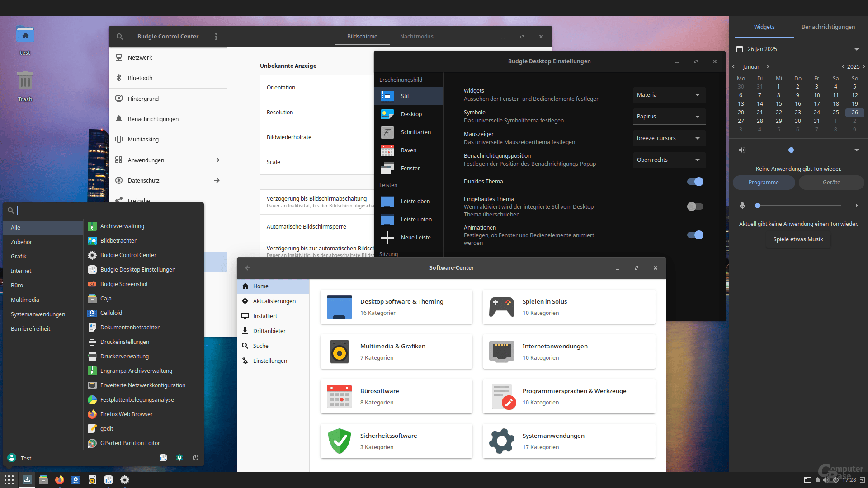The image size is (868, 488).
Task: Open the Widgets theme dropdown showing Materia
Action: click(x=669, y=95)
